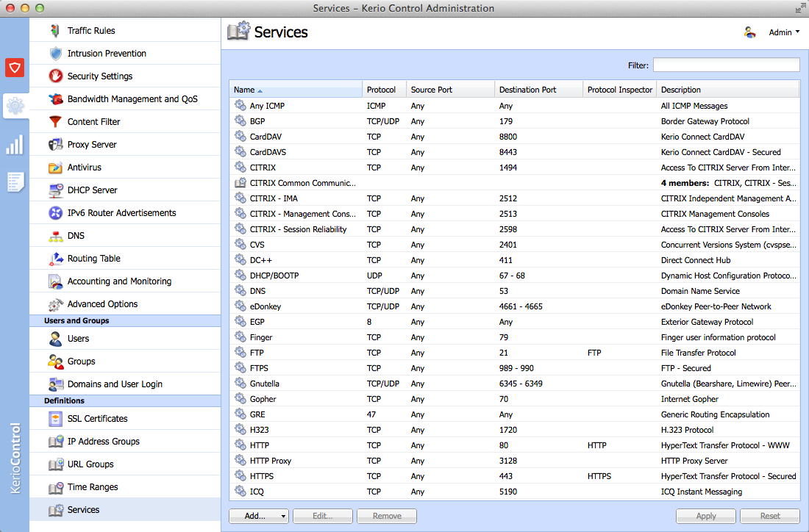This screenshot has width=809, height=532.
Task: Select the ICQ service row
Action: pyautogui.click(x=514, y=492)
